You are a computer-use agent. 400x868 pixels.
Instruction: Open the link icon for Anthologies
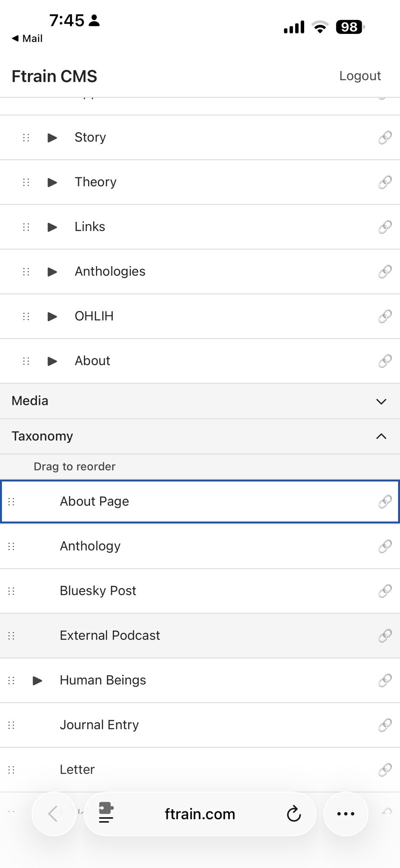point(385,272)
